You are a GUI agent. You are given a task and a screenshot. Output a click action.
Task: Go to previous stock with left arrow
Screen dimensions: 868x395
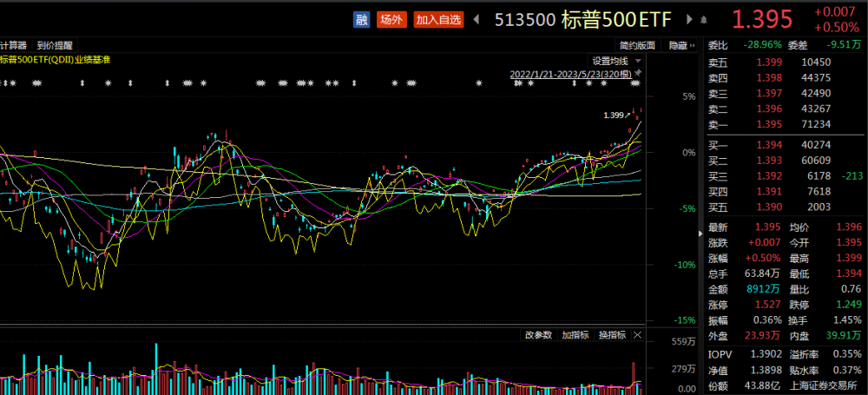click(476, 20)
